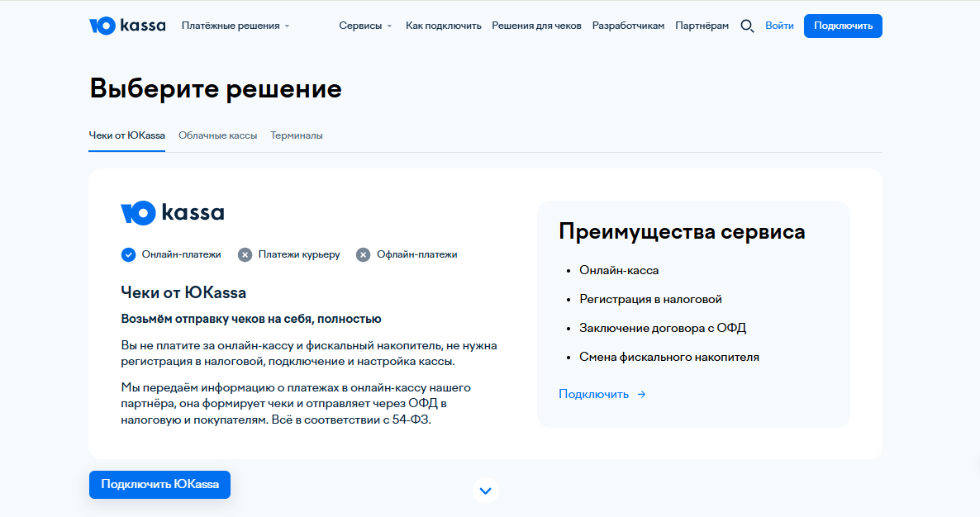
Task: Switch to the Терминалы tab
Action: pyautogui.click(x=297, y=135)
